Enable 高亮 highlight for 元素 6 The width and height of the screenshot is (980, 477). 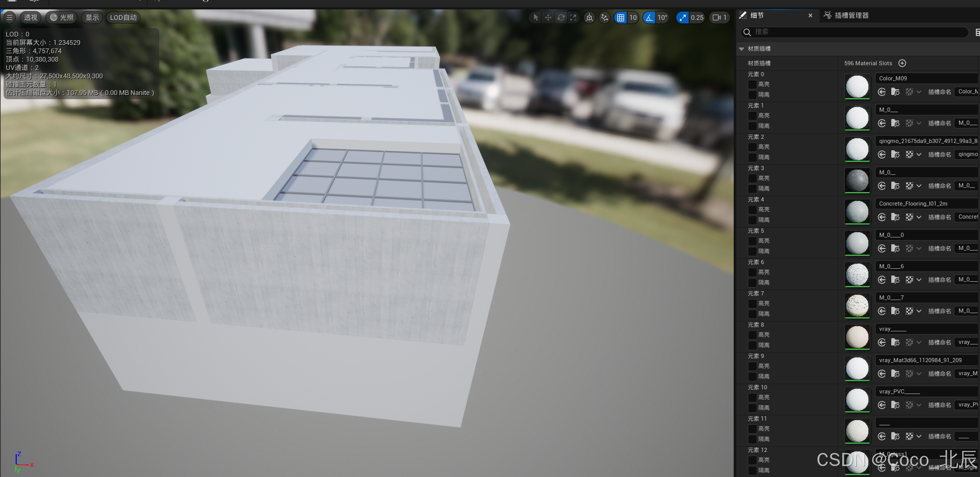pyautogui.click(x=752, y=272)
